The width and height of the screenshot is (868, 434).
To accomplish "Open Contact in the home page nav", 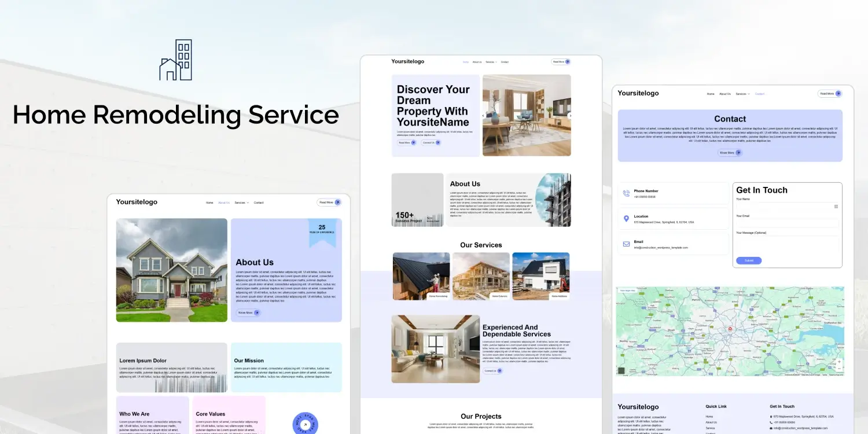I will pyautogui.click(x=505, y=62).
